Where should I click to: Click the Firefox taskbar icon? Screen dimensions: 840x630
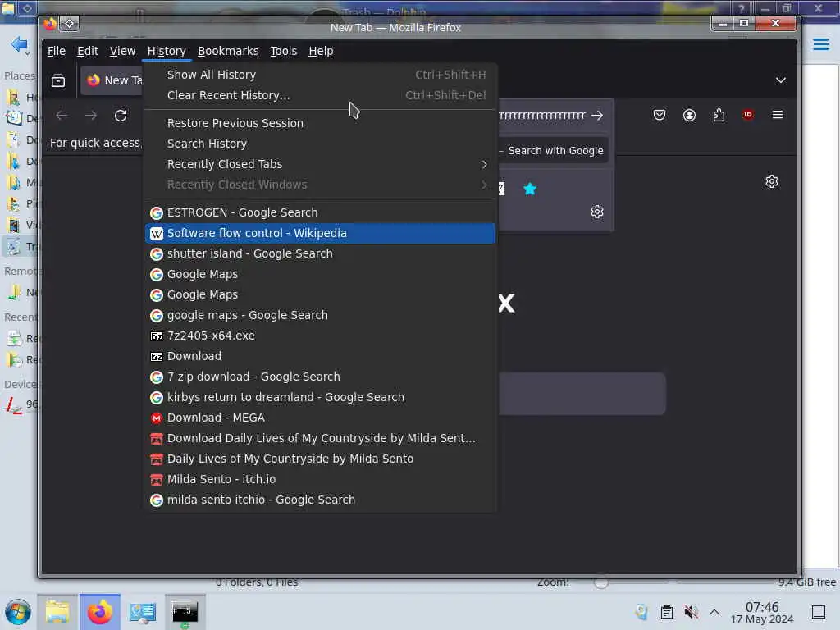click(x=100, y=612)
